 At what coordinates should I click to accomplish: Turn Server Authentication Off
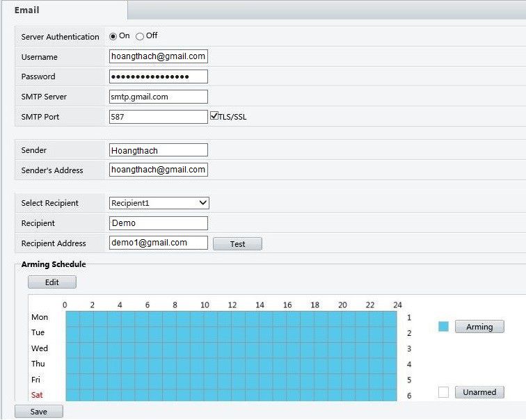pos(140,36)
